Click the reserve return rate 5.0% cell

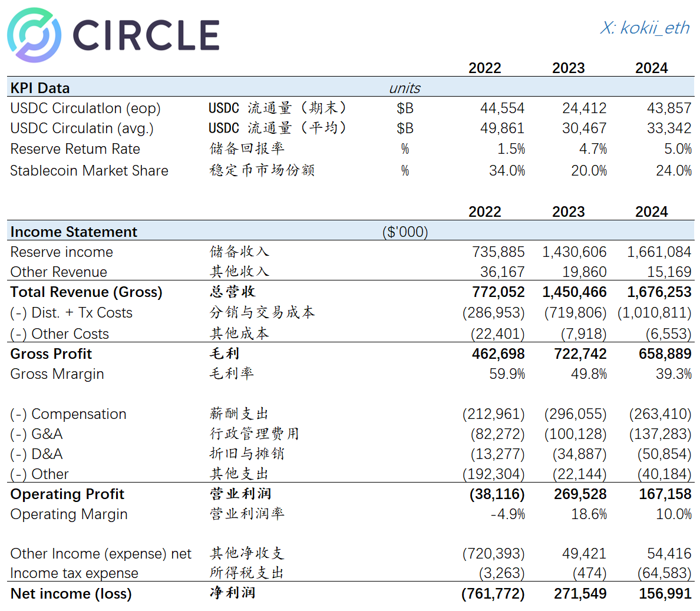(678, 148)
